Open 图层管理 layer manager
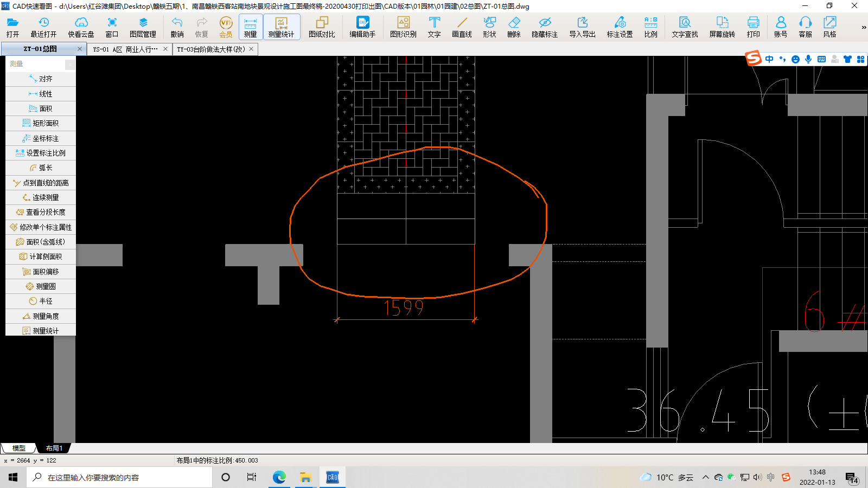The width and height of the screenshot is (868, 488). coord(143,27)
